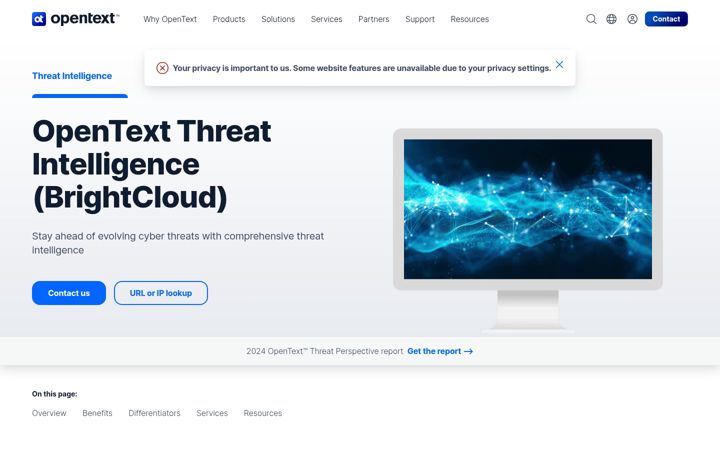
Task: Jump to the Differentiators section
Action: click(154, 413)
